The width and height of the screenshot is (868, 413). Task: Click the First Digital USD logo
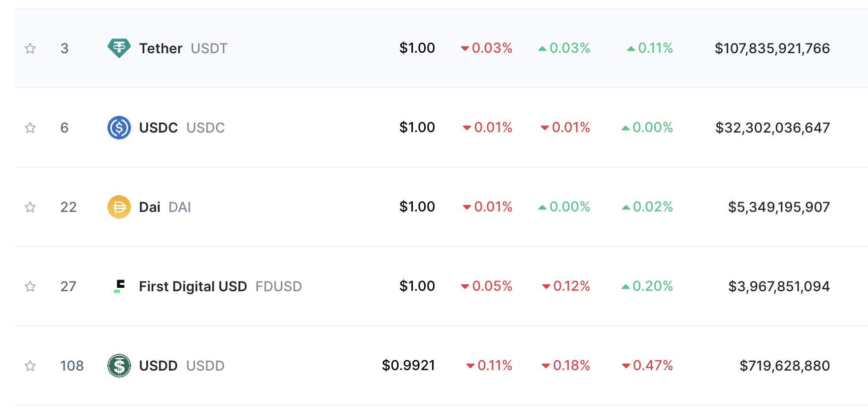[119, 286]
